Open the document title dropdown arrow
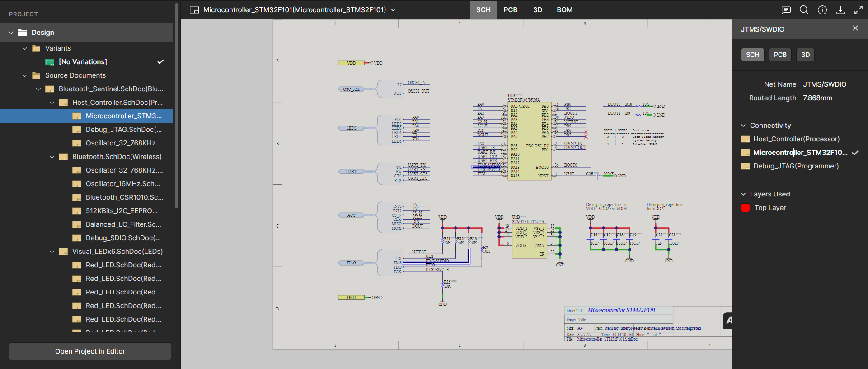This screenshot has height=369, width=868. pyautogui.click(x=393, y=10)
